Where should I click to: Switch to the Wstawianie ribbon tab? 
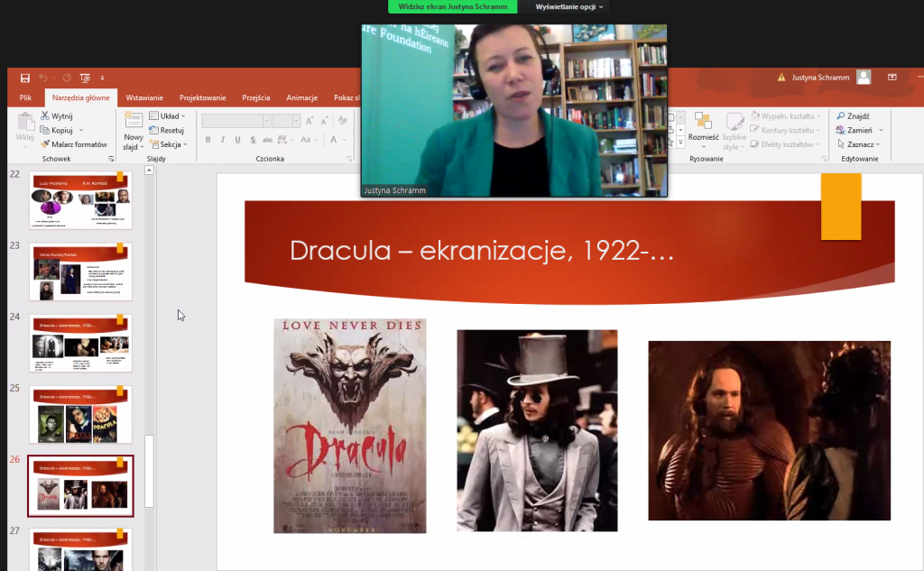click(x=144, y=98)
